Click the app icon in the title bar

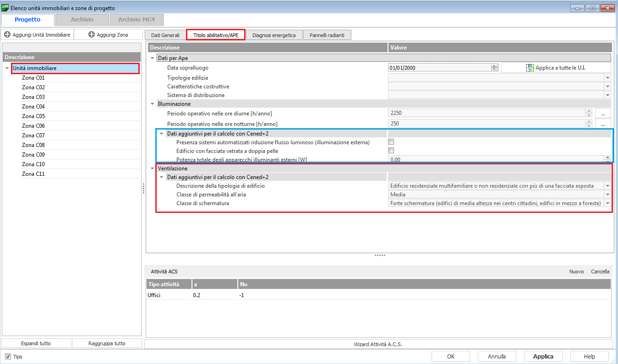(x=5, y=8)
